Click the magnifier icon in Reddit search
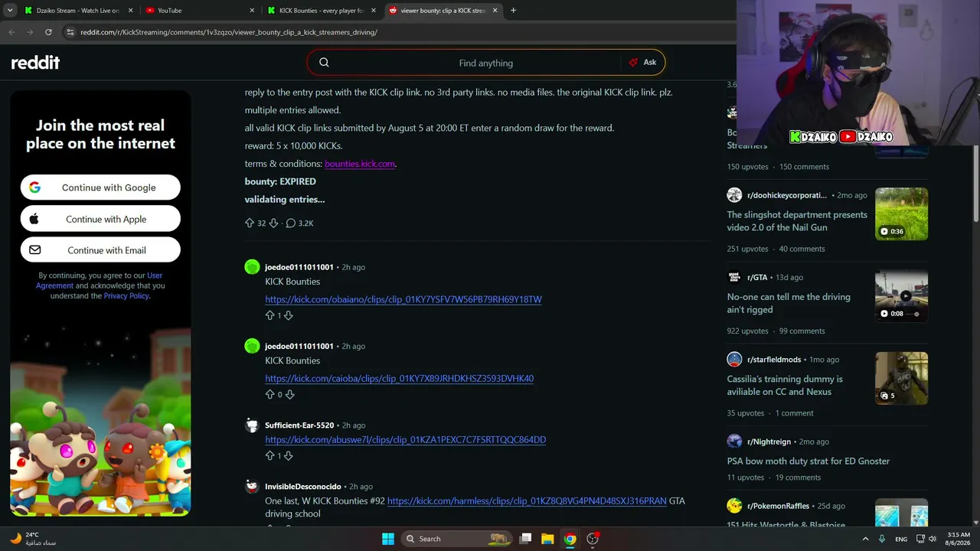The width and height of the screenshot is (980, 551). (x=324, y=63)
